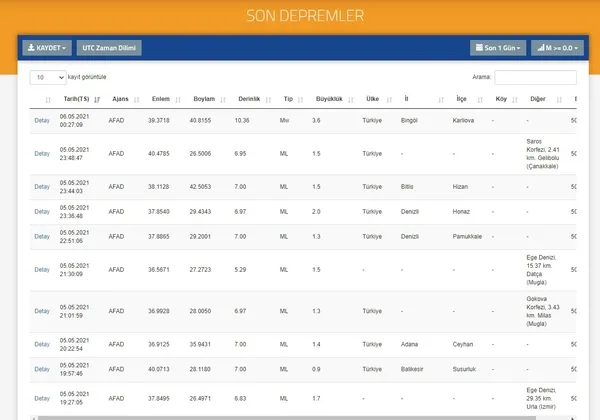
Task: Sort by the Enlem column header
Action: point(159,99)
